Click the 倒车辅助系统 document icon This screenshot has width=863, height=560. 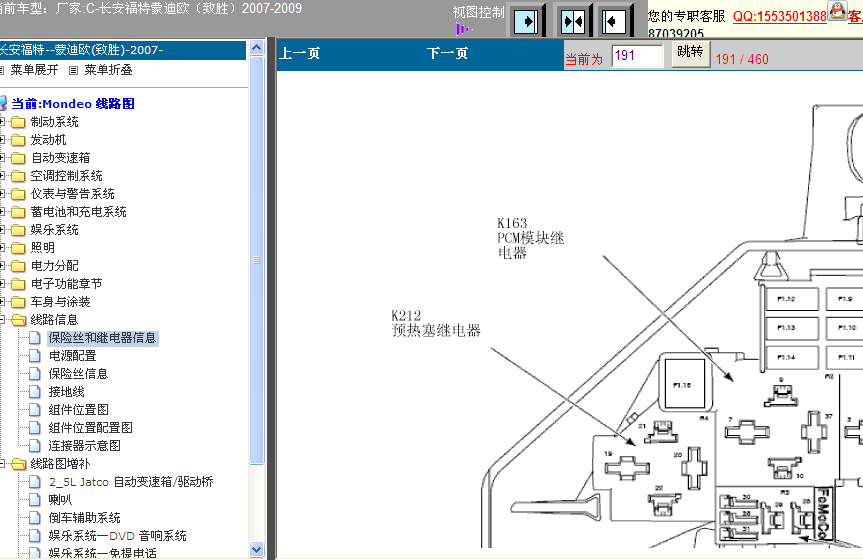[35, 518]
